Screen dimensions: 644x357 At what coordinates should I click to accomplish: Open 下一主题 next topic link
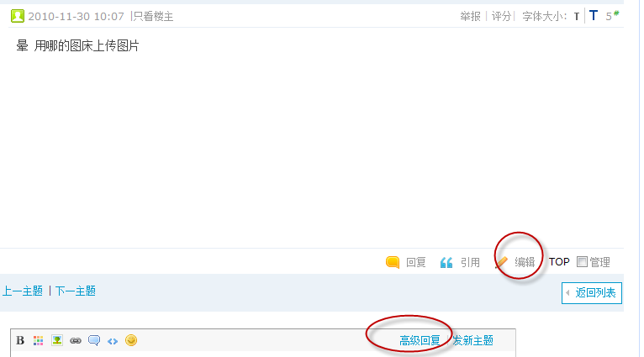(76, 291)
